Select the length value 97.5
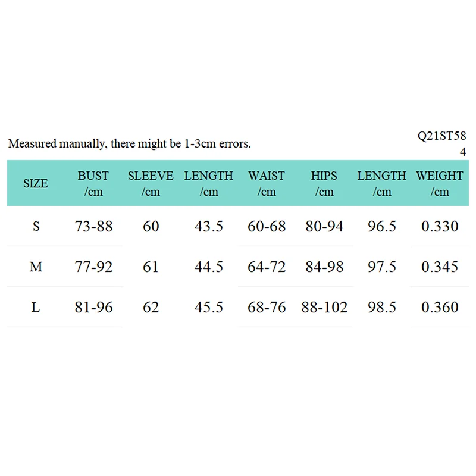Viewport: 476px width, 476px height. point(382,267)
